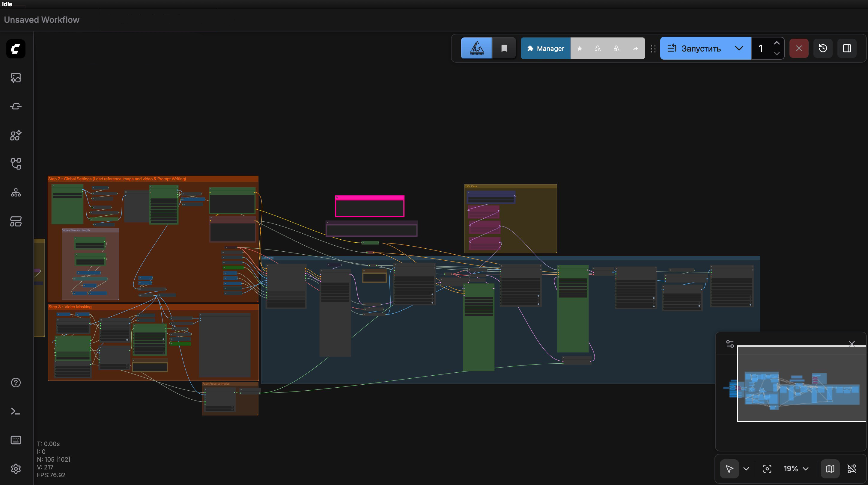Open the squares-with-sparkle sidebar panel
Viewport: 868px width, 485px height.
16,135
